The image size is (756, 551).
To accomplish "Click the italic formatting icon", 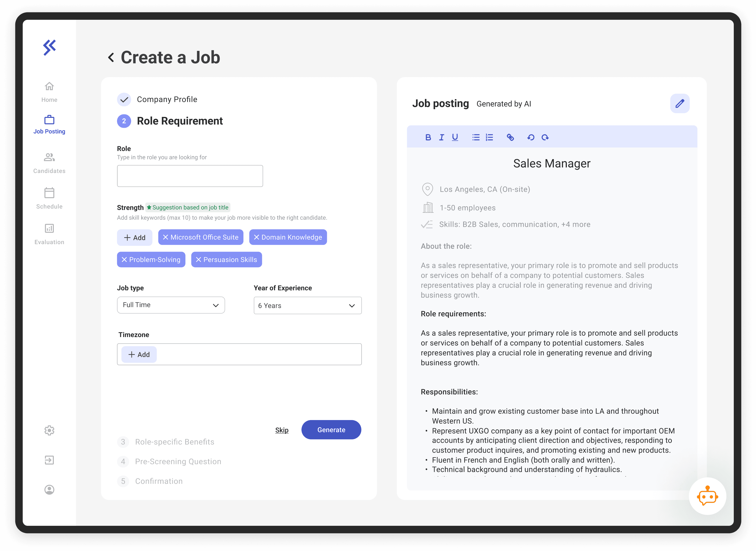I will (x=441, y=137).
